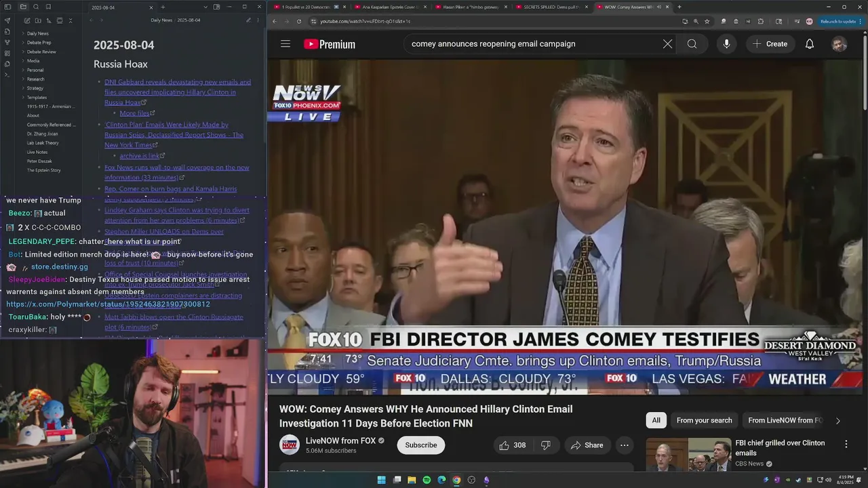Open the Windows Start menu
This screenshot has height=488, width=868.
[382, 480]
